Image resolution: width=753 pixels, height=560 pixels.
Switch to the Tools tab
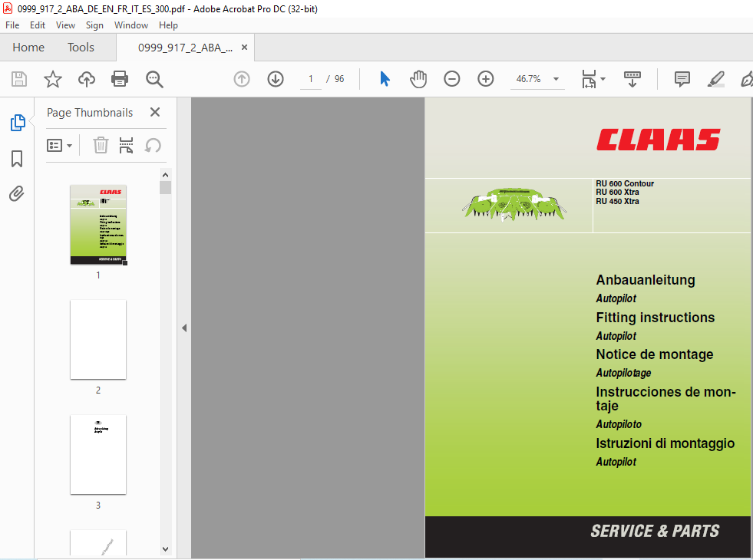(81, 48)
